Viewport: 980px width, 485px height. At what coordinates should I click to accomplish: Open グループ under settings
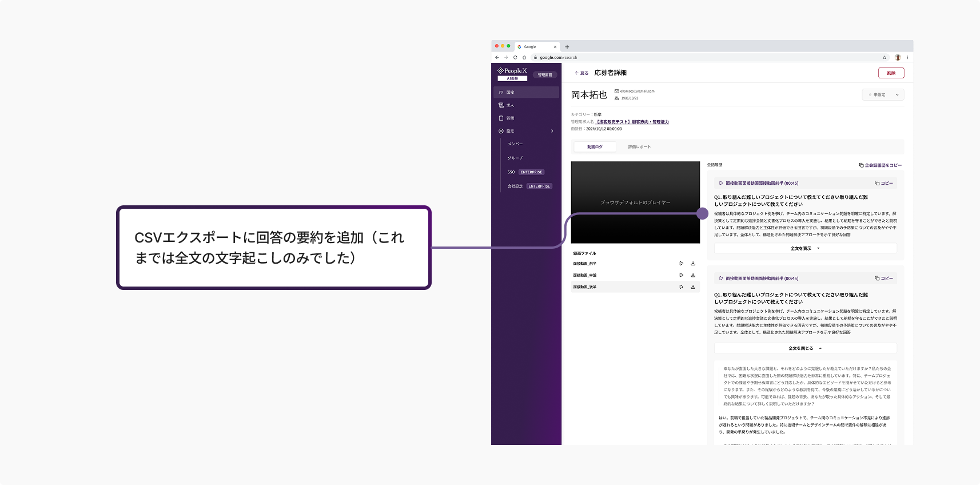[x=515, y=158]
